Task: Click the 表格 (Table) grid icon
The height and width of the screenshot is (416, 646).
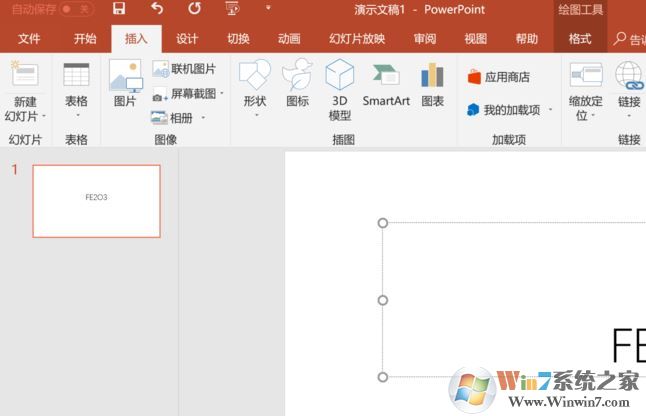Action: click(x=76, y=75)
